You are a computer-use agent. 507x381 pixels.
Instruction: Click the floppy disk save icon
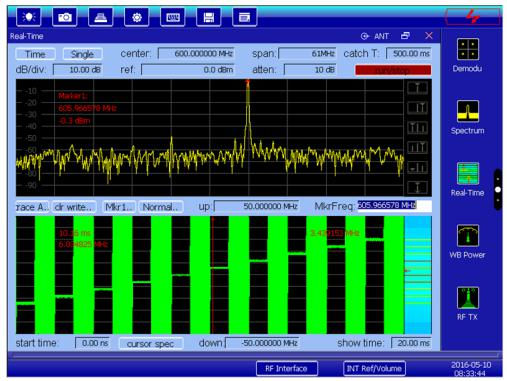click(208, 17)
